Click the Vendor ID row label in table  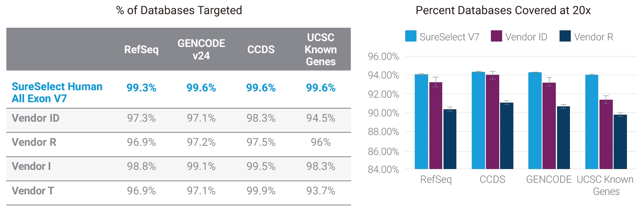pos(36,118)
